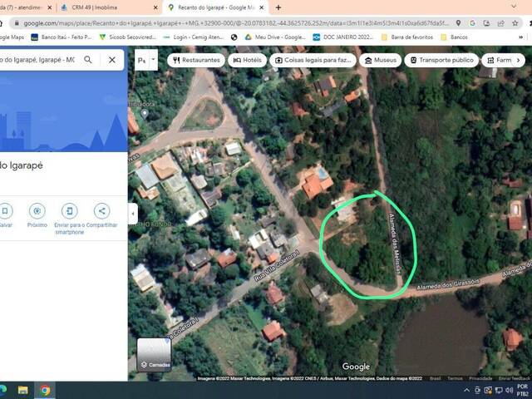Open Sicoob Secovicred bookmark
The height and width of the screenshot is (399, 532).
(127, 37)
